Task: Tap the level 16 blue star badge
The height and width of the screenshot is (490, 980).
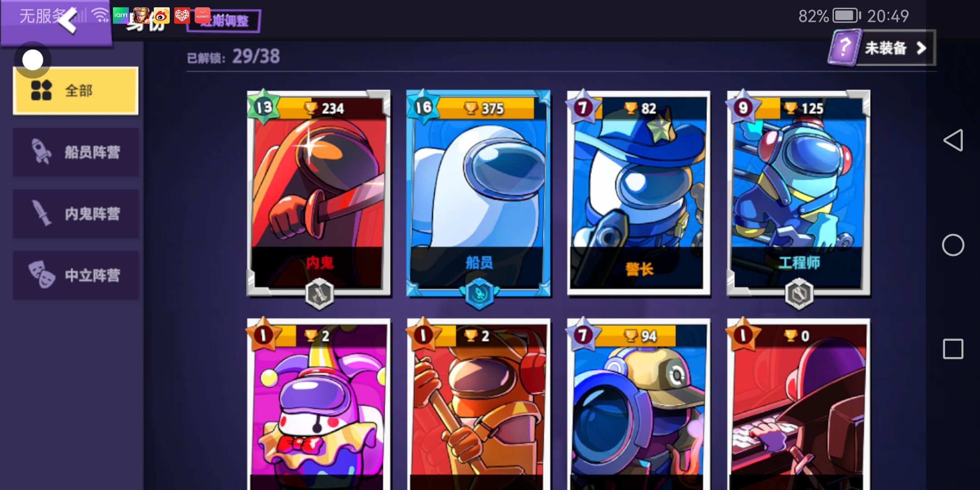Action: pyautogui.click(x=423, y=107)
